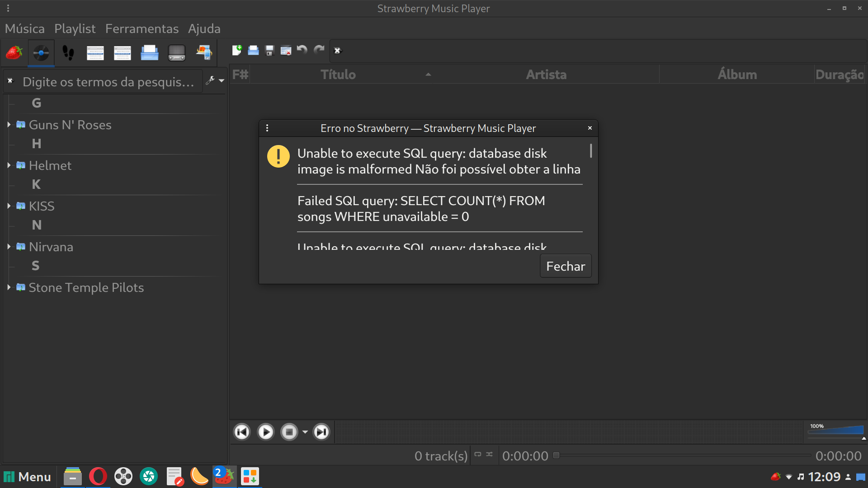Open the Playlist menu
This screenshot has width=868, height=488.
[75, 28]
